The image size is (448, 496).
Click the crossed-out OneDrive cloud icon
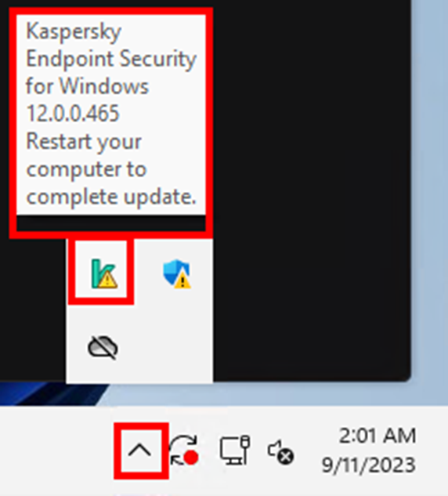click(x=103, y=347)
